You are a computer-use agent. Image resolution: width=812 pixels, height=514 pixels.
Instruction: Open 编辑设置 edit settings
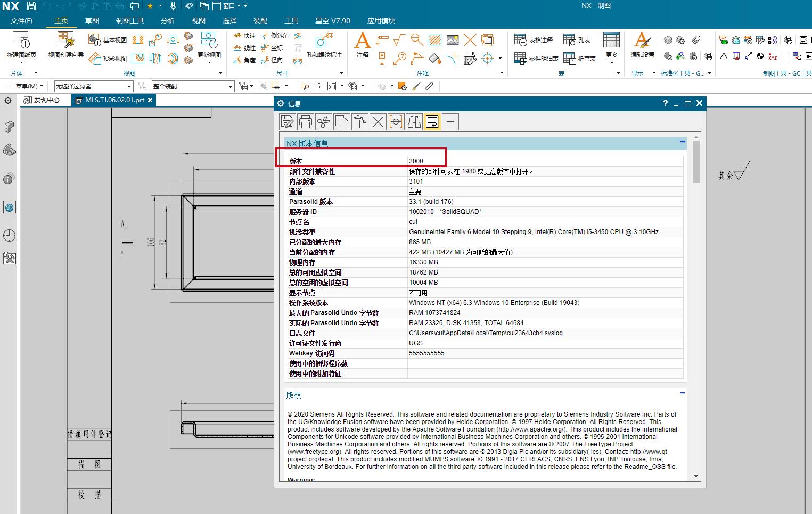(642, 45)
